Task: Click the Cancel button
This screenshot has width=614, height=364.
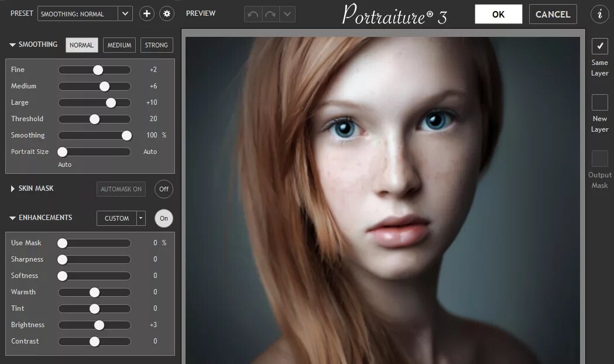Action: tap(553, 15)
